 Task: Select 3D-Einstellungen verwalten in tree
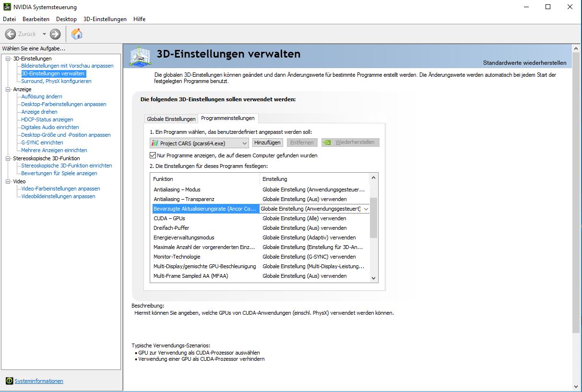pos(53,73)
